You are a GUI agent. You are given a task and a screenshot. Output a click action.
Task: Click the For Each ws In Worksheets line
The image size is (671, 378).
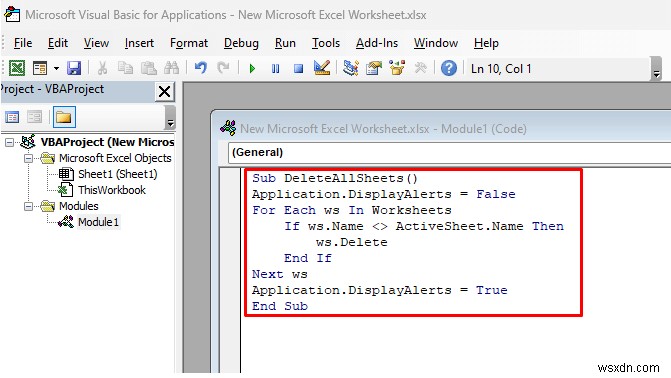click(x=351, y=210)
